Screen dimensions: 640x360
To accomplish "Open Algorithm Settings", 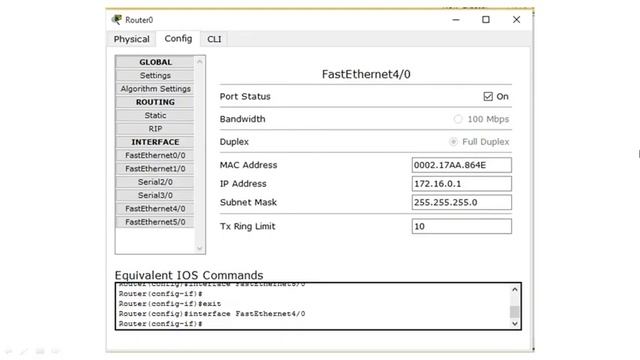I will [x=155, y=89].
